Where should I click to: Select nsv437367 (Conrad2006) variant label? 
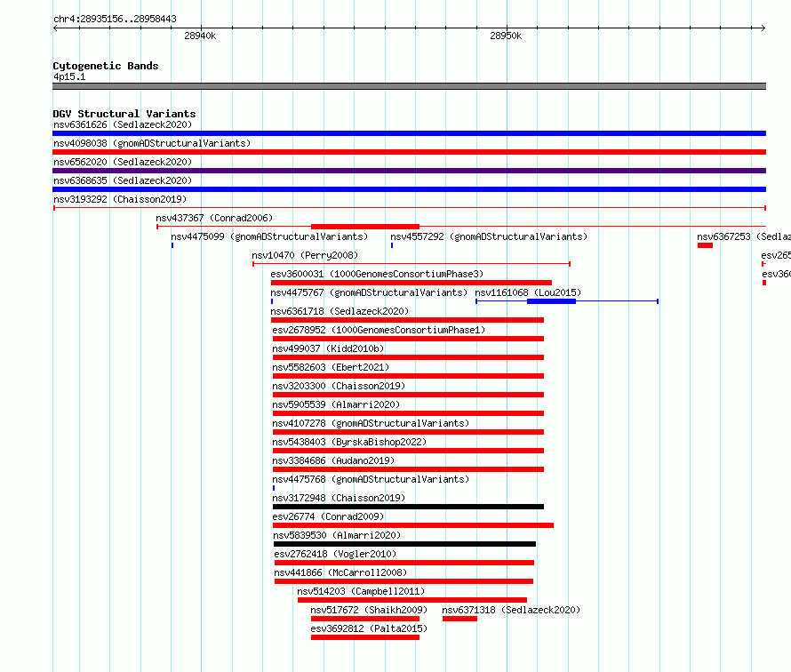(214, 218)
